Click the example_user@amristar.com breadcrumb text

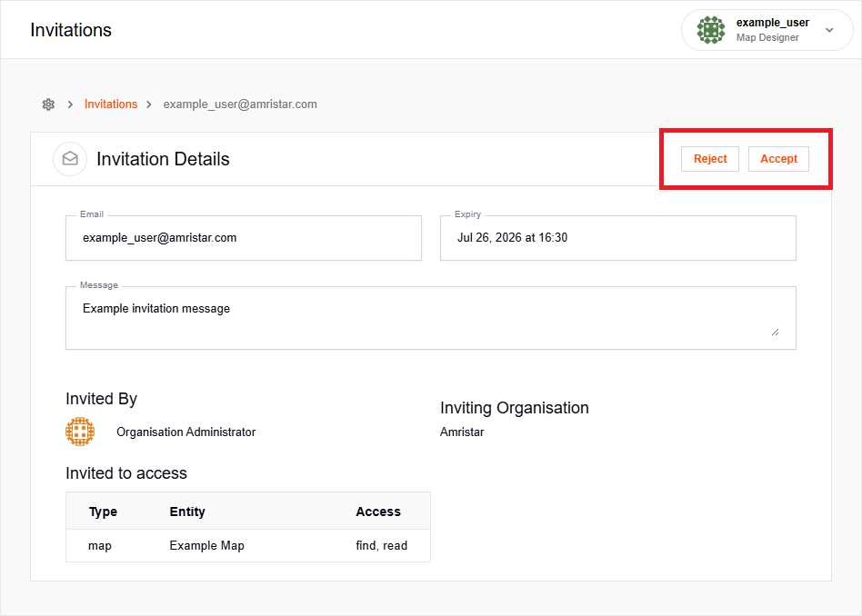(240, 104)
